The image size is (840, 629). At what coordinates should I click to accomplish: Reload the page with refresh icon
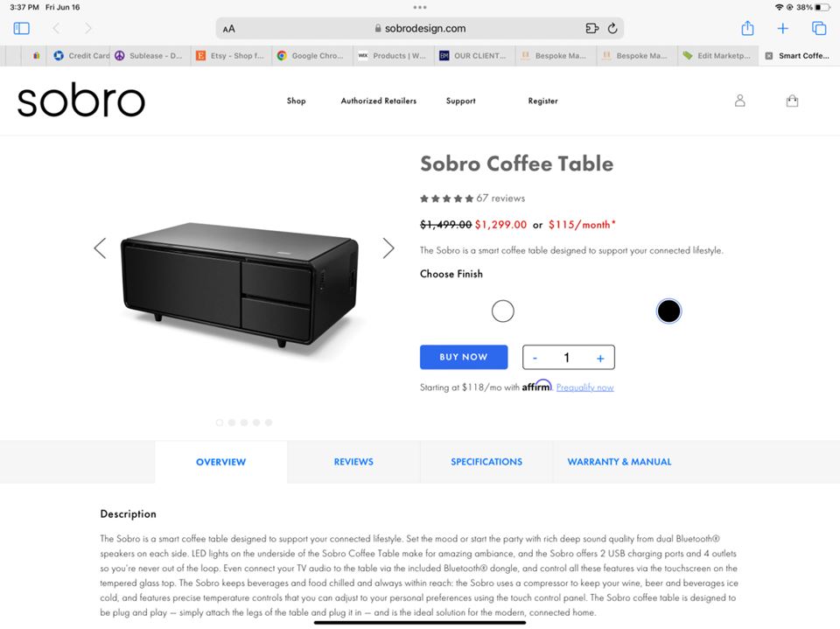[x=612, y=28]
